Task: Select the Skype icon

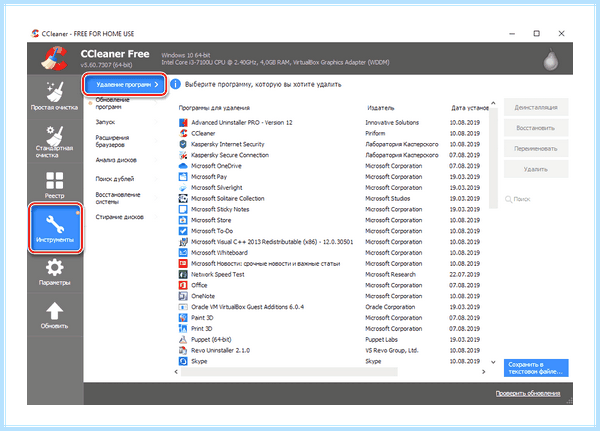Action: 183,361
